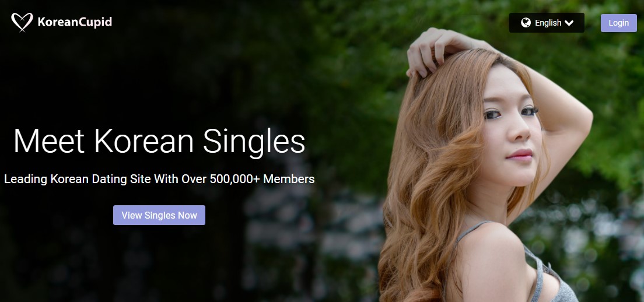644x302 pixels.
Task: Click the "Meet Korean Singles" headline
Action: [159, 141]
